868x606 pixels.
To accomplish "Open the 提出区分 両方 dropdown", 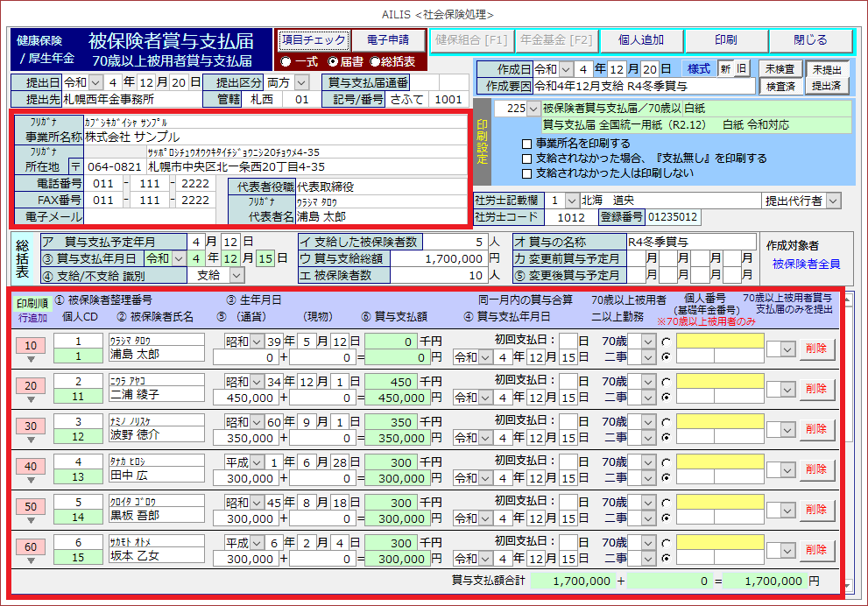I will (x=301, y=82).
